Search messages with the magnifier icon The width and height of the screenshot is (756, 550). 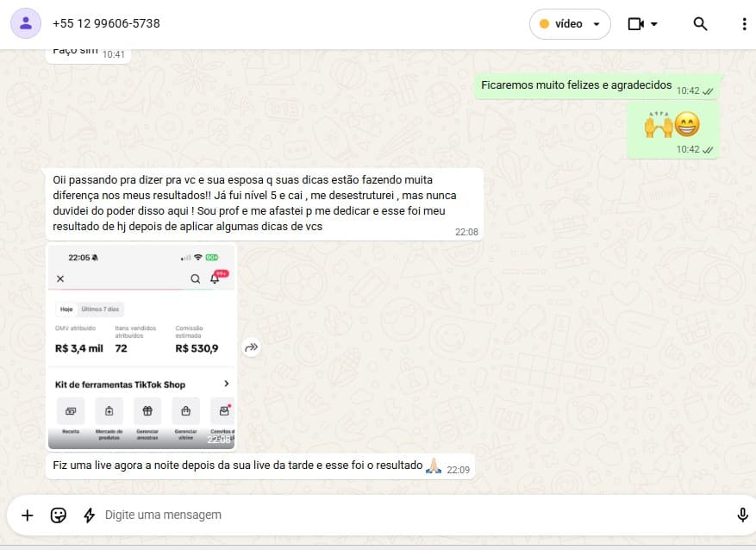tap(700, 23)
